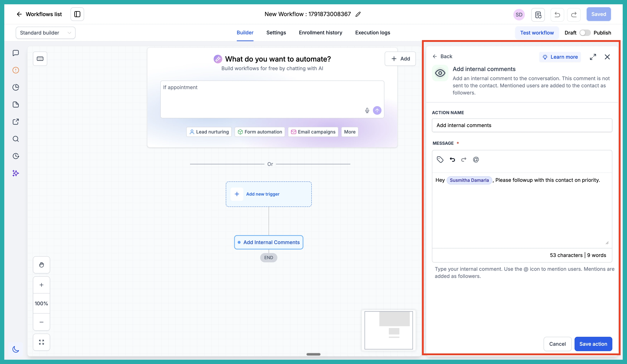Toggle the left panel layout icon
This screenshot has height=364, width=627.
77,14
